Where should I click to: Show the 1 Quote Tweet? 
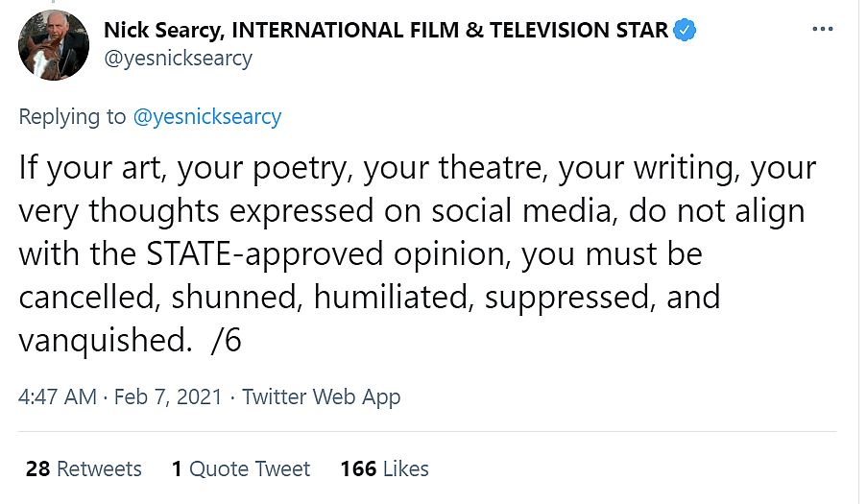click(x=240, y=468)
